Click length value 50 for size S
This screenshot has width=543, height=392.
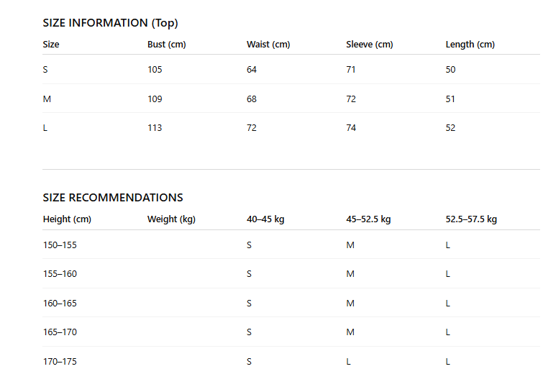450,70
